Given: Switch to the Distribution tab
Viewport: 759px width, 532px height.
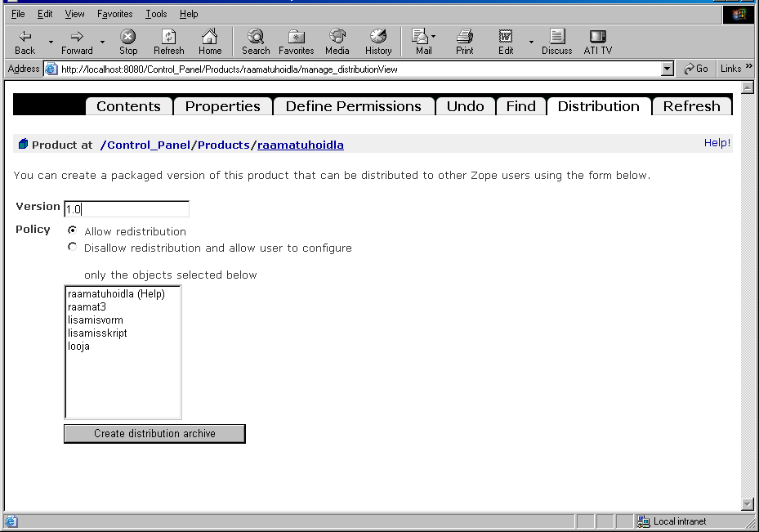Looking at the screenshot, I should click(598, 106).
